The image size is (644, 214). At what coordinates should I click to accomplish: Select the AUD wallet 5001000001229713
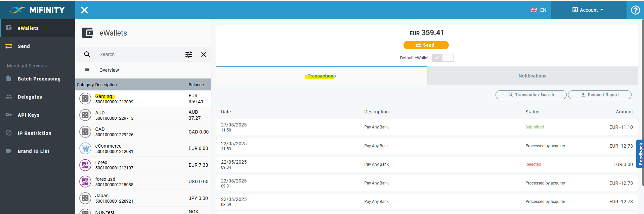pos(143,115)
